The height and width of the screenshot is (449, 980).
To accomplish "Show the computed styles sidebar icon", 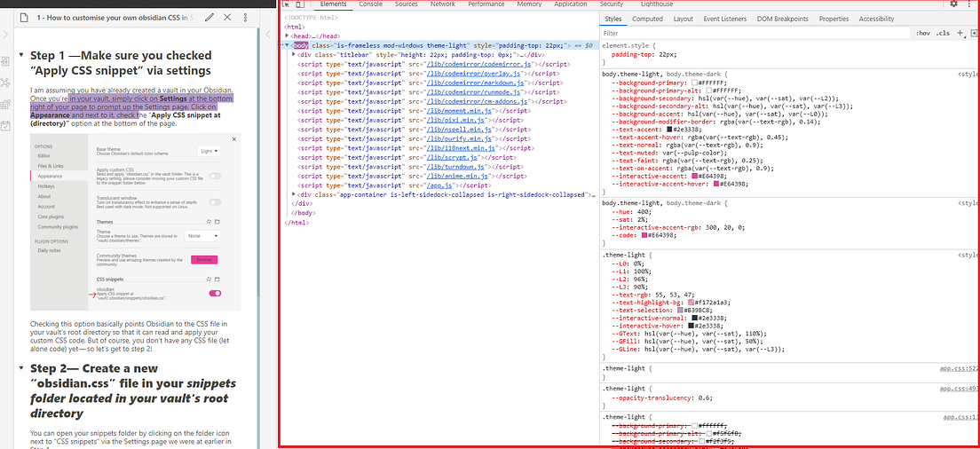I will pyautogui.click(x=974, y=33).
